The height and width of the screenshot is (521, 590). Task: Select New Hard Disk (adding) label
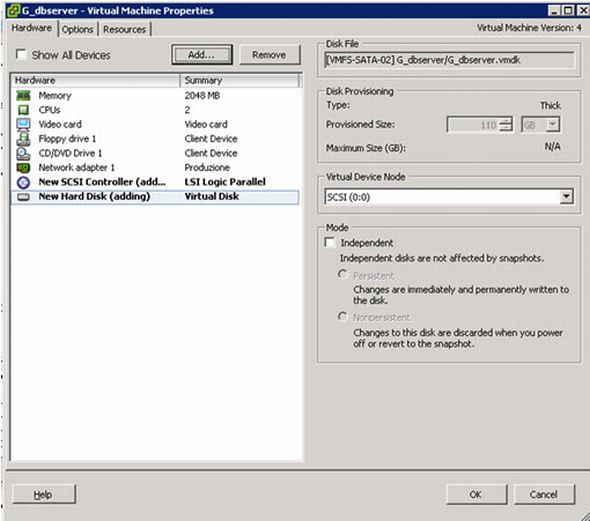tap(94, 196)
